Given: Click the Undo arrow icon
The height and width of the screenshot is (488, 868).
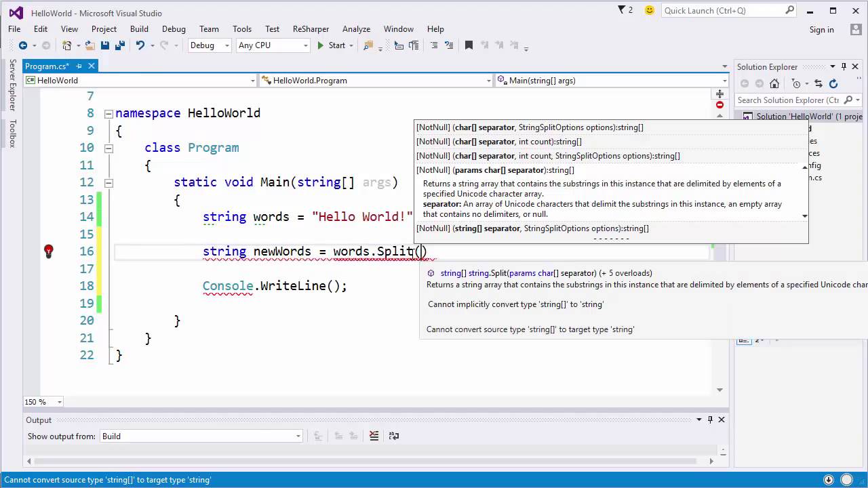Looking at the screenshot, I should click(x=140, y=45).
